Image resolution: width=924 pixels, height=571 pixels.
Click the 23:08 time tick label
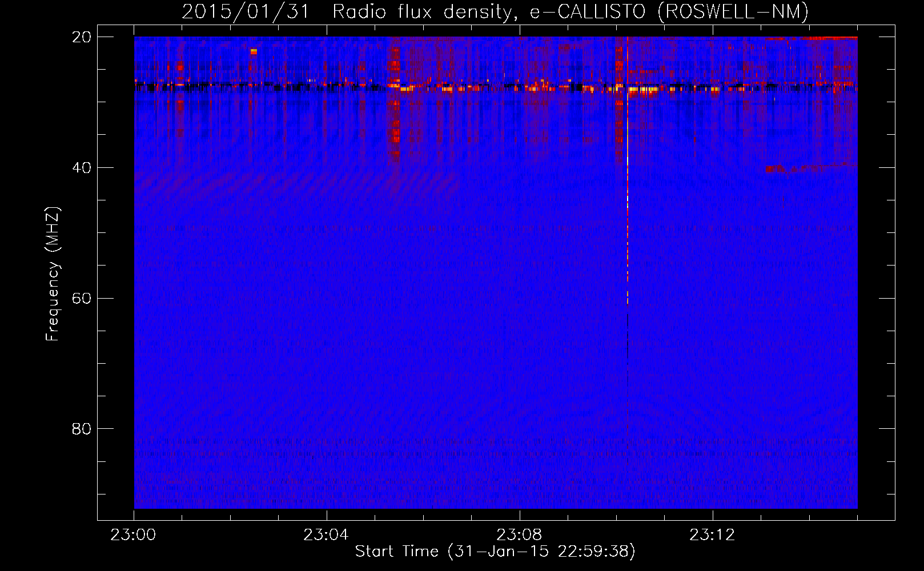(519, 535)
